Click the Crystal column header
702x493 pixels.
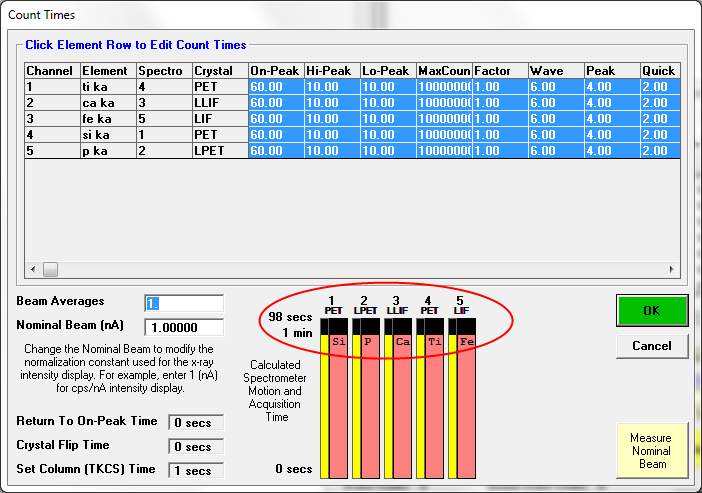coord(218,71)
